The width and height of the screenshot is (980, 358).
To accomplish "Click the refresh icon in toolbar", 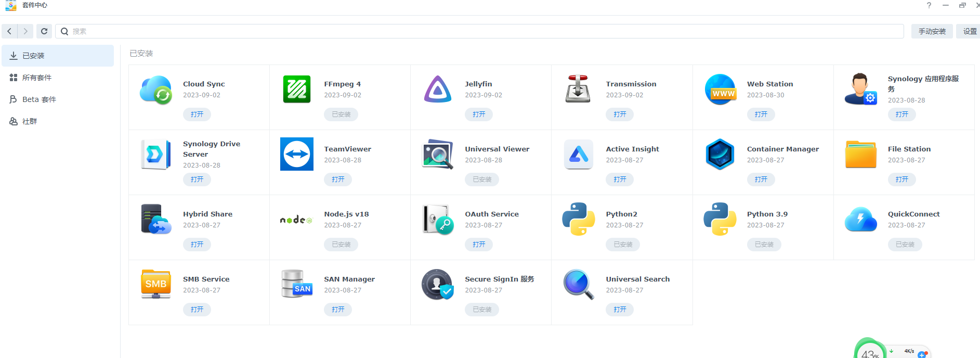I will point(44,31).
